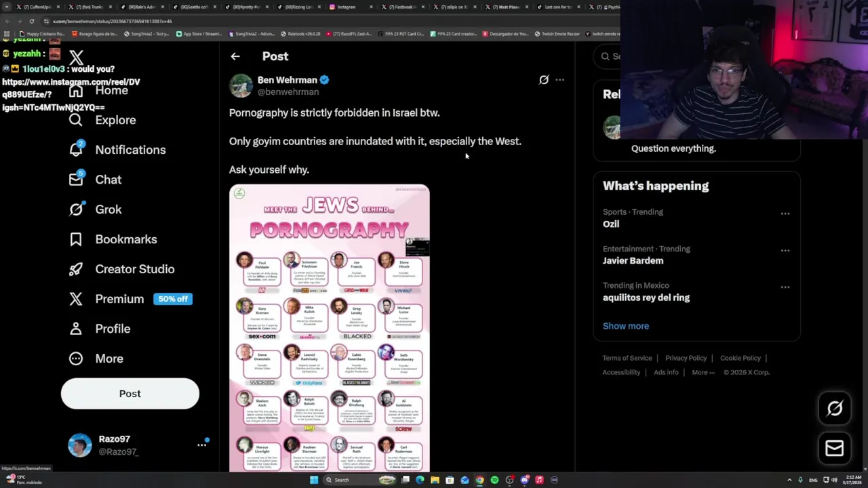Open the Notifications bell icon

coord(76,149)
